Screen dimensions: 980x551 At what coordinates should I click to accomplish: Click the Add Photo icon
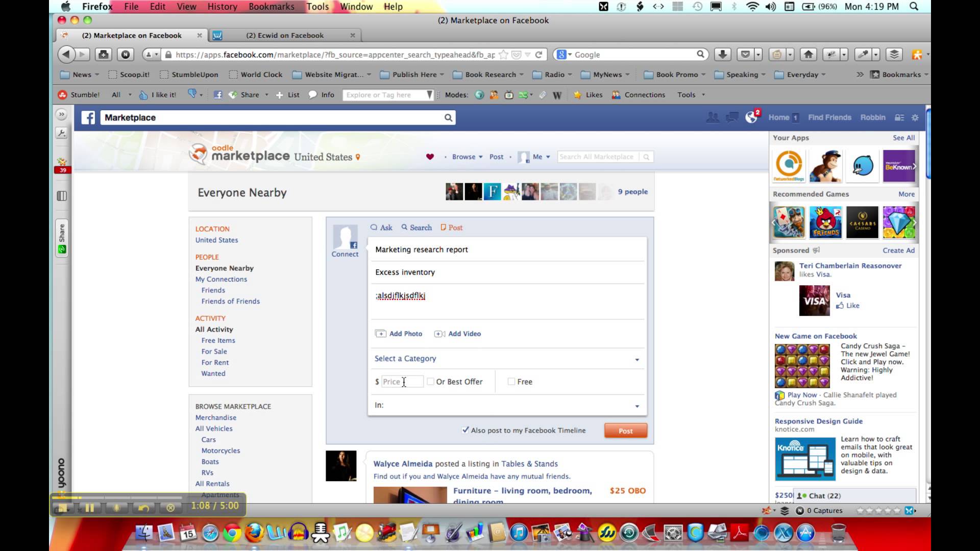381,334
